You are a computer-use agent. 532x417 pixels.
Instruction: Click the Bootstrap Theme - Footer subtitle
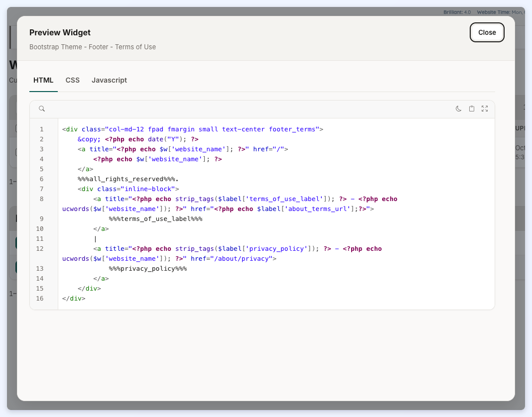[x=93, y=47]
